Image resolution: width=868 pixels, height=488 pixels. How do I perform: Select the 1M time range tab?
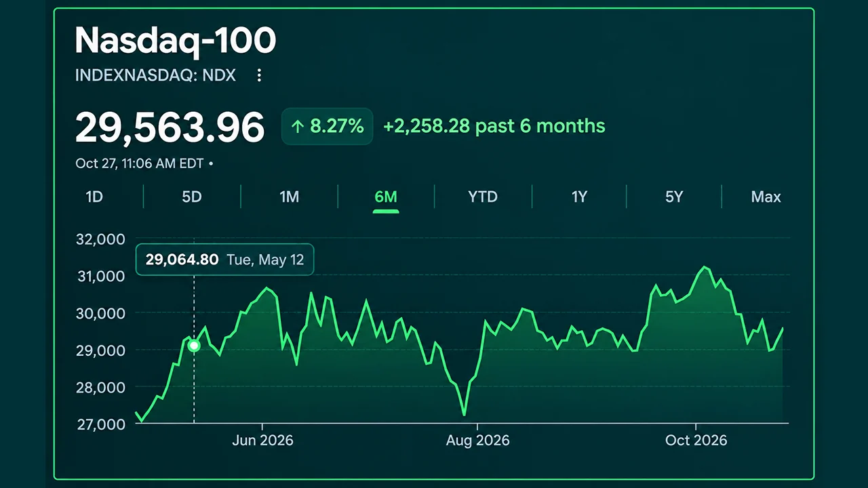tap(290, 197)
